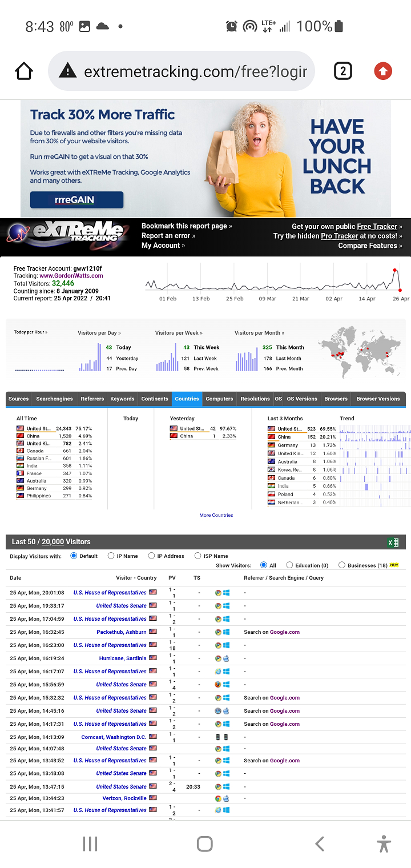Click Hurricane, Sardinia visitor entry
This screenshot has width=411, height=868.
[x=123, y=658]
